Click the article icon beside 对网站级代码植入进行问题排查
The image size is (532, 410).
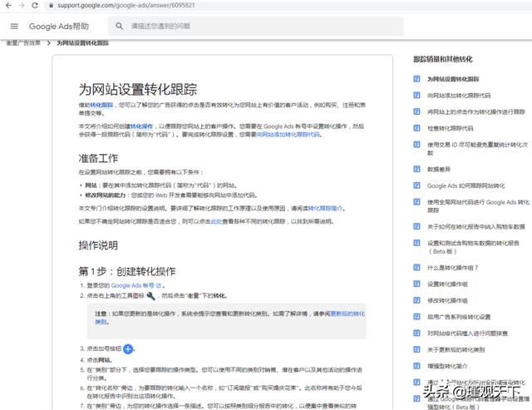click(416, 333)
